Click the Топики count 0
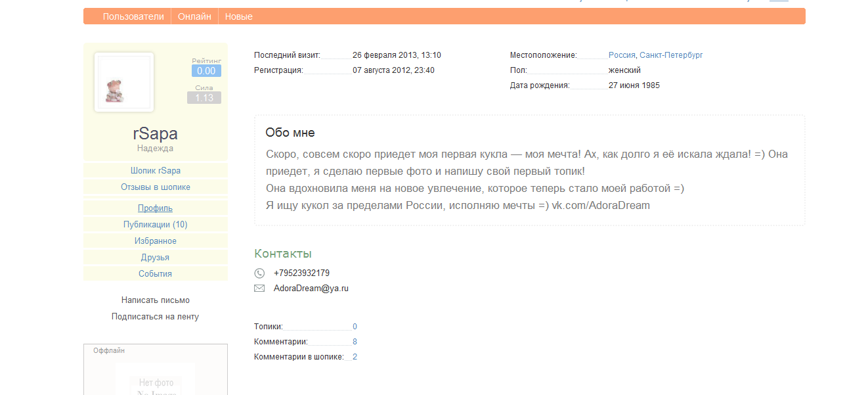 tap(355, 327)
